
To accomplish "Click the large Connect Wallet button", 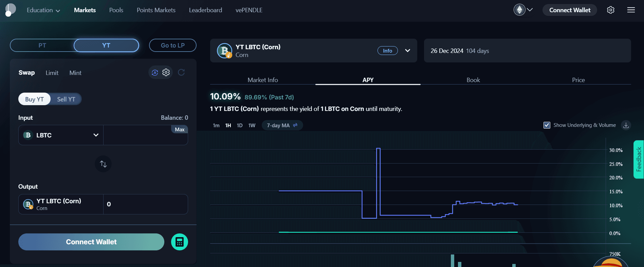I will (x=91, y=242).
